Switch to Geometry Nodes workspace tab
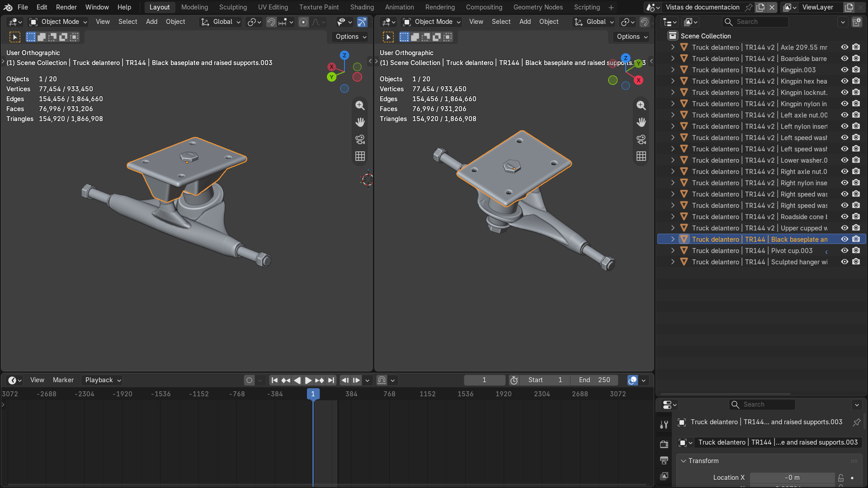This screenshot has width=868, height=488. [538, 7]
